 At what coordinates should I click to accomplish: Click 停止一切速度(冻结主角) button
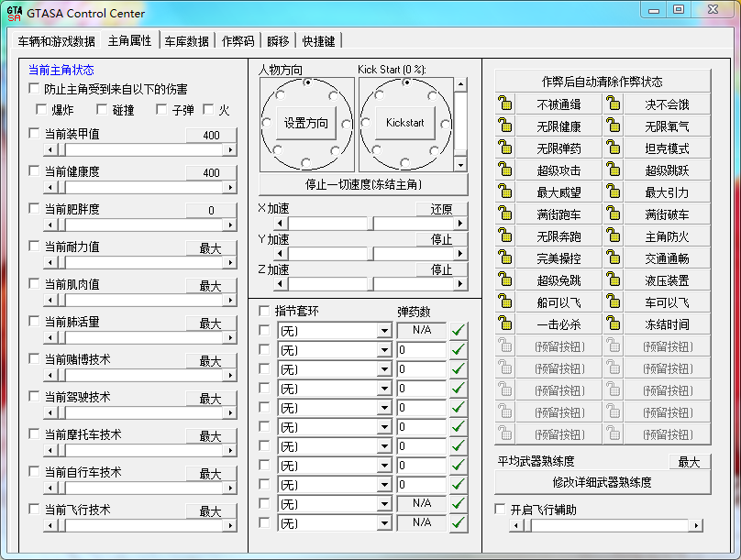[363, 184]
